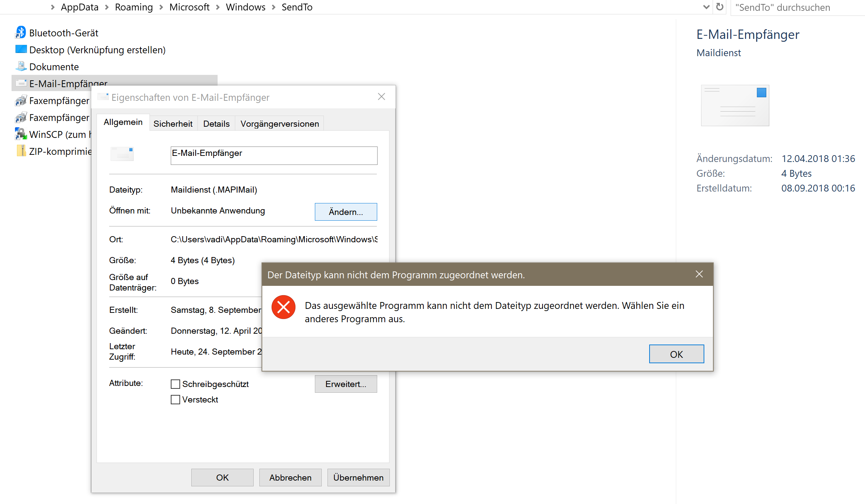Click the Bluetooth-Gerät icon in file list
Viewport: 865px width, 504px height.
(x=21, y=32)
